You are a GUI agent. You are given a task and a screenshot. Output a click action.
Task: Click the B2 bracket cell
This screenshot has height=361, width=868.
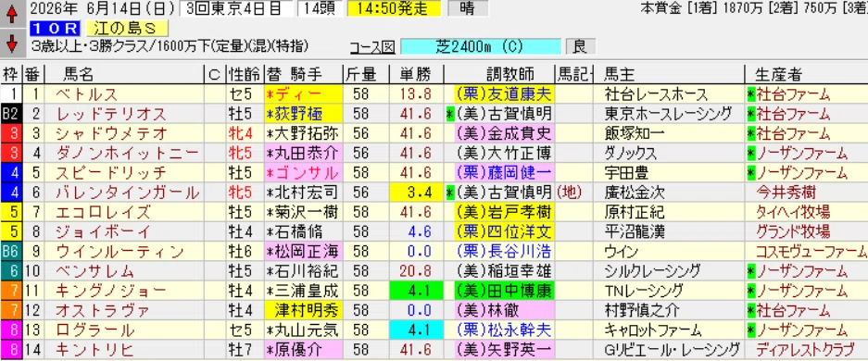(11, 115)
